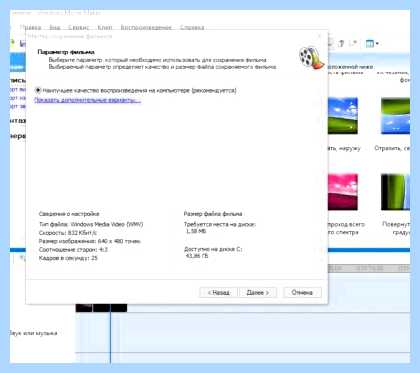The image size is (420, 373).
Task: Click the Требуется места на диске label
Action: pos(220,224)
